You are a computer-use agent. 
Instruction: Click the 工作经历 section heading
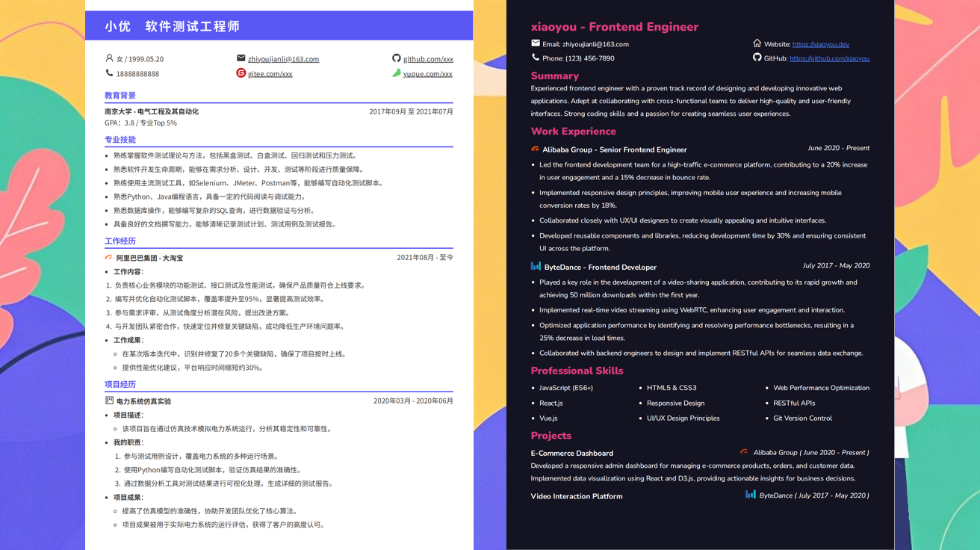120,241
